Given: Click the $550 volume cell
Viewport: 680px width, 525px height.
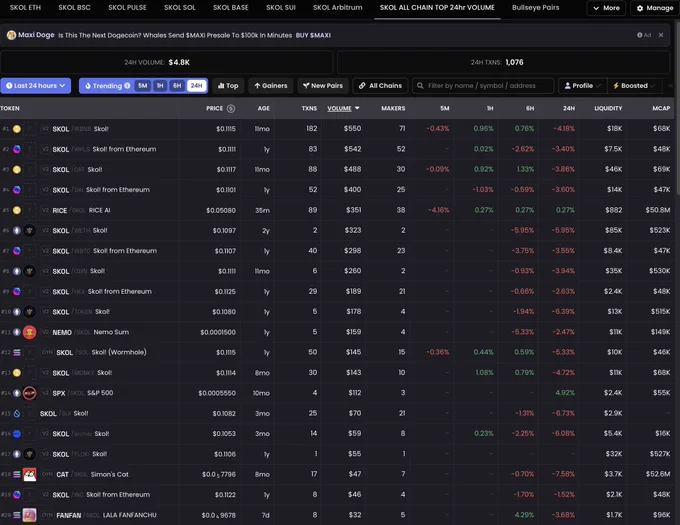Looking at the screenshot, I should coord(352,129).
